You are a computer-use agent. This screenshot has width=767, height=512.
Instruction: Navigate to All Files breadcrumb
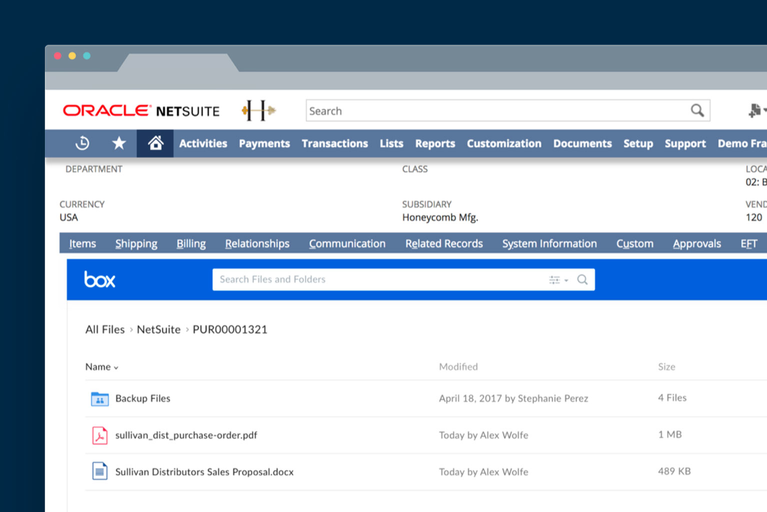pos(105,329)
